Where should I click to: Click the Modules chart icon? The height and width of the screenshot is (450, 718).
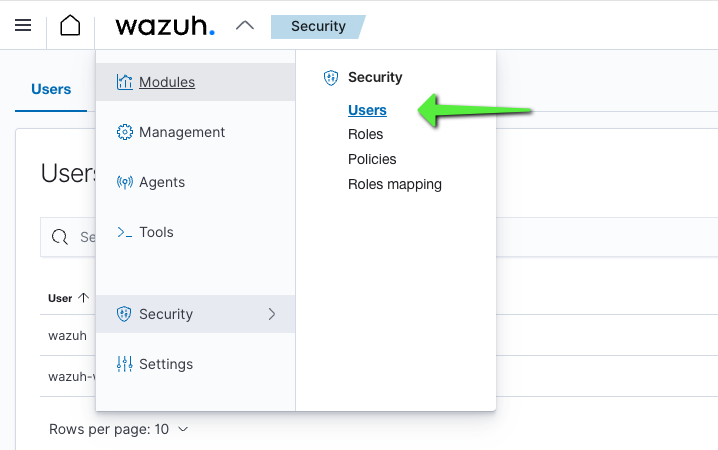click(x=125, y=82)
